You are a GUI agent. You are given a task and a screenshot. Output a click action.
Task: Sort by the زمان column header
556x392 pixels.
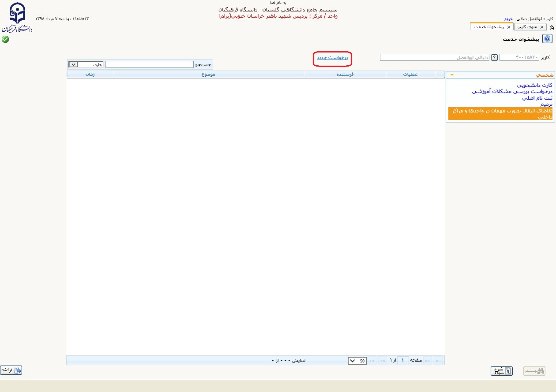[x=90, y=75]
